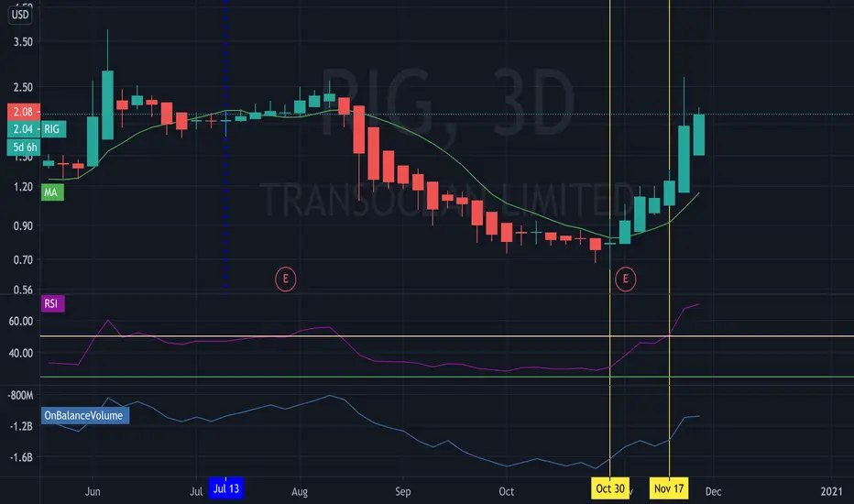Click the 3.50 price axis value

[23, 42]
